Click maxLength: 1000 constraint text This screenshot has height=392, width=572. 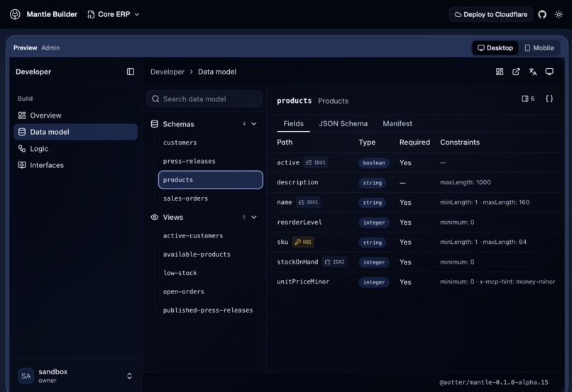(465, 182)
